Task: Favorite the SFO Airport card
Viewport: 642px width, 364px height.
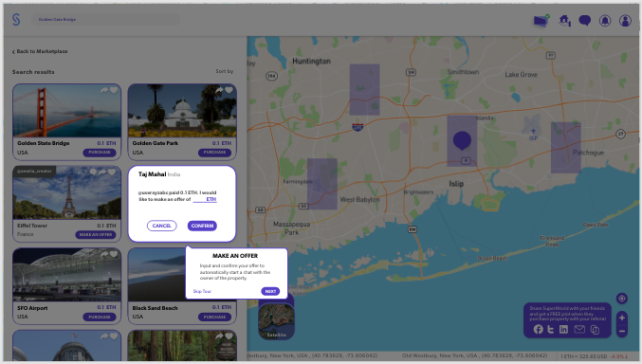Action: coord(114,254)
